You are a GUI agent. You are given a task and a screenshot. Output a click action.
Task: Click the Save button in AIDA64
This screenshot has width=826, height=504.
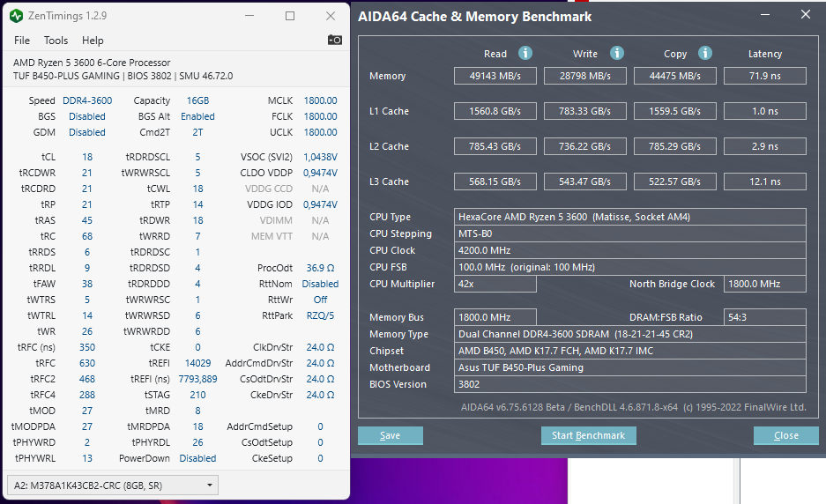tap(391, 435)
